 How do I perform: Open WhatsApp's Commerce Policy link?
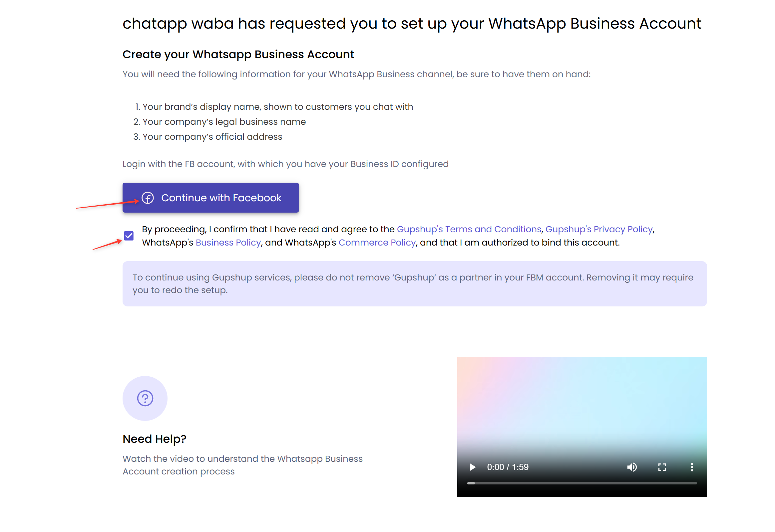(x=377, y=243)
